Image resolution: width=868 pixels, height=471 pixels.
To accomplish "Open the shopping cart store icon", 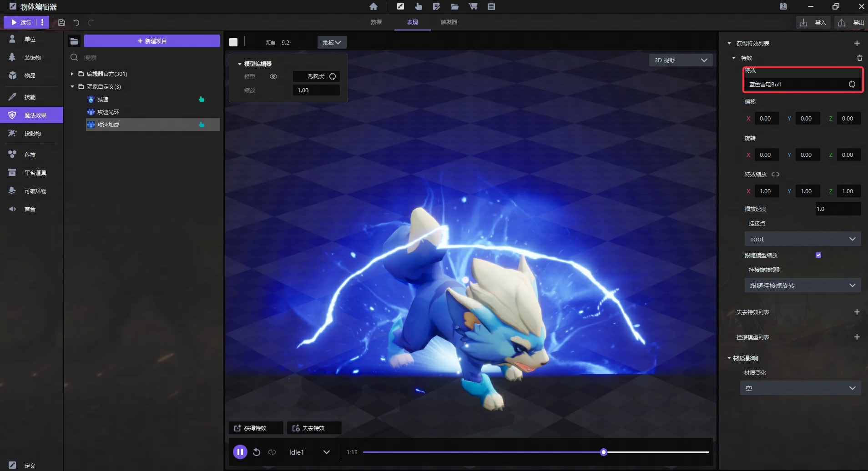I will 473,6.
